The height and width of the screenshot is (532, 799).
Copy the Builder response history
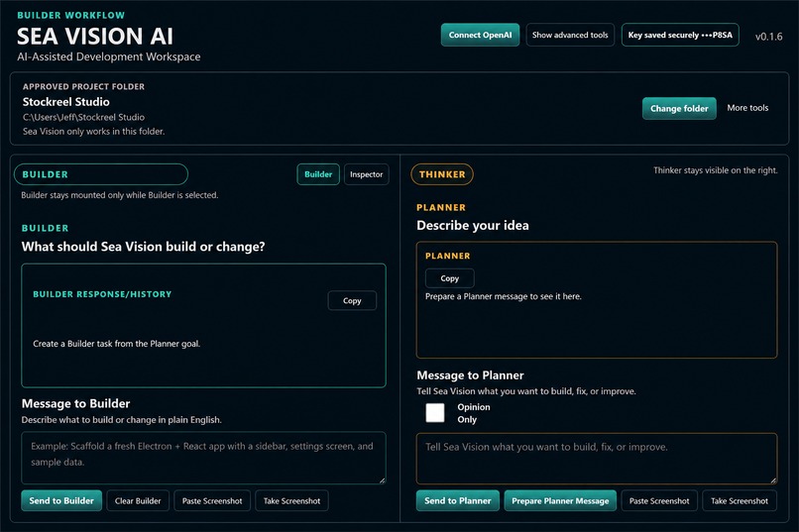(x=352, y=301)
